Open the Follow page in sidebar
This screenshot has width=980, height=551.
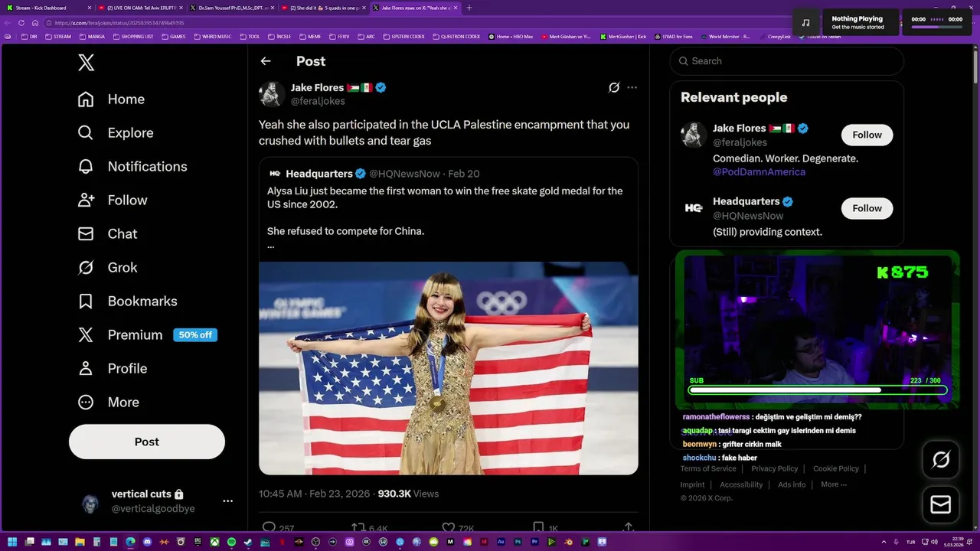point(112,201)
